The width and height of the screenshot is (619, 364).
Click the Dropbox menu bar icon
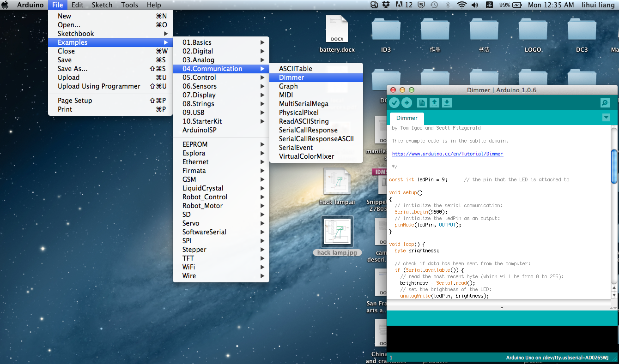386,5
